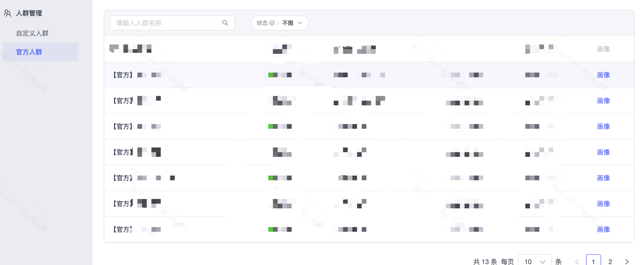Viewport: 644px width, 265px height.
Task: Open the 状态 不限 filter dropdown
Action: pos(279,23)
